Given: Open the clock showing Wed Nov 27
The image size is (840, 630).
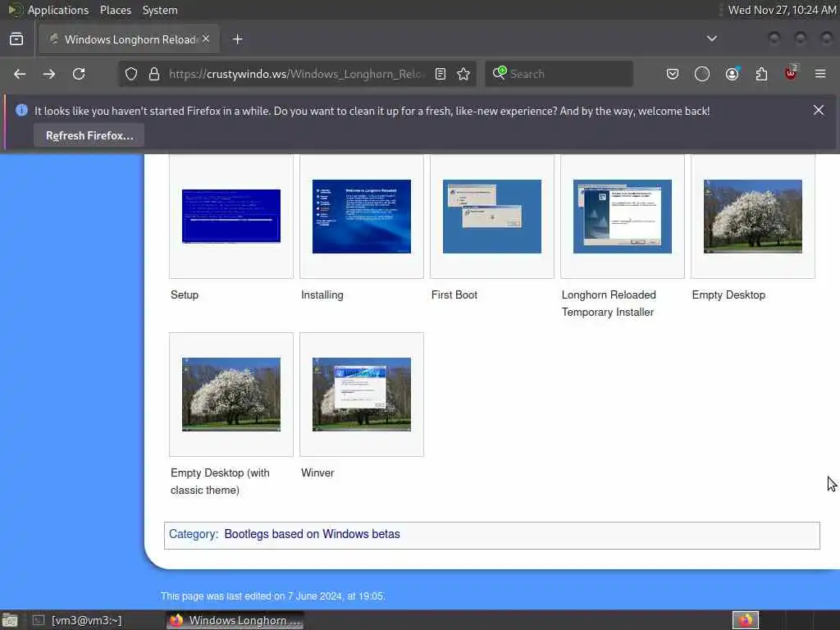Looking at the screenshot, I should click(782, 10).
